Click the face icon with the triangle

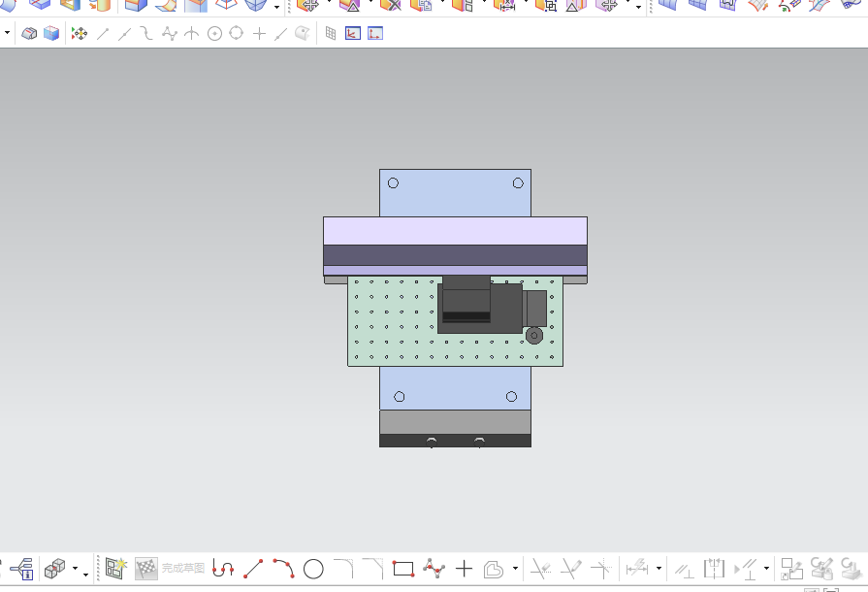(x=349, y=5)
